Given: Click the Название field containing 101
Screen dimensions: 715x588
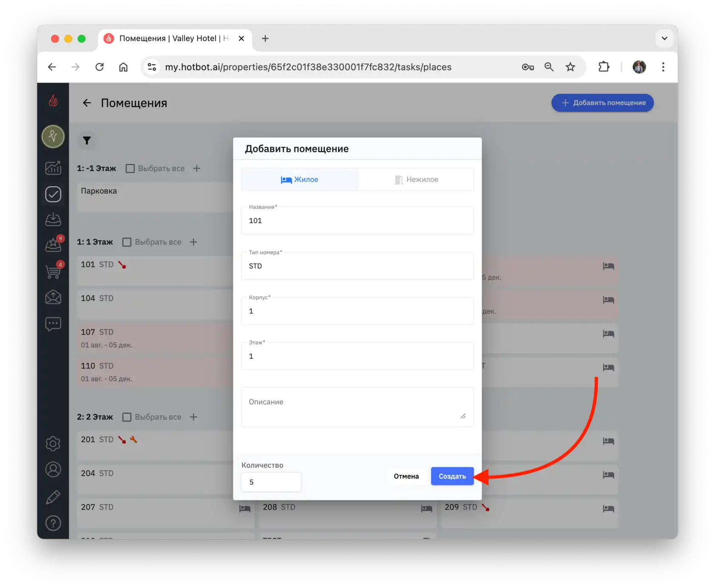Looking at the screenshot, I should 357,220.
